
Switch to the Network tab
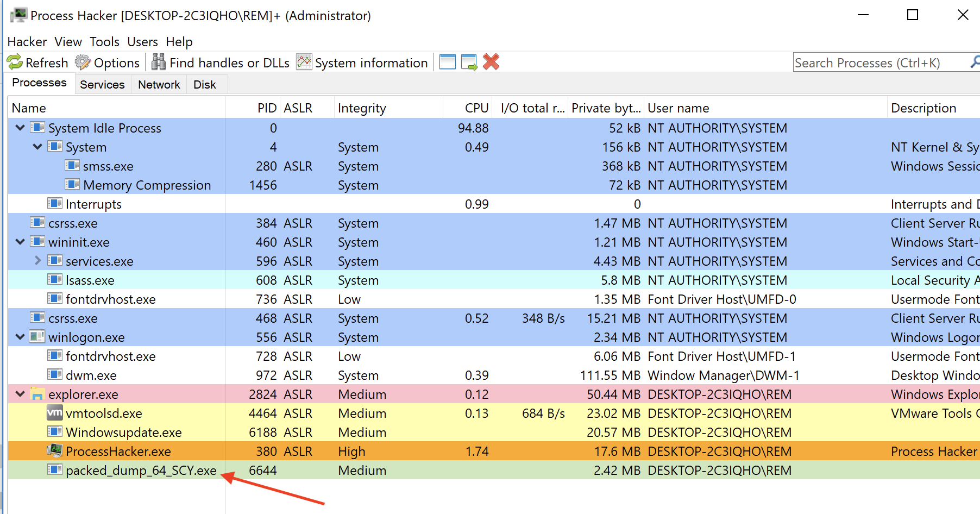tap(159, 85)
